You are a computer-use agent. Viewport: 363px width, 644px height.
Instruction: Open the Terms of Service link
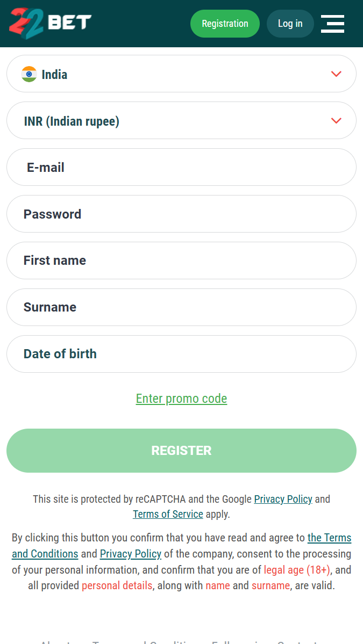click(168, 514)
